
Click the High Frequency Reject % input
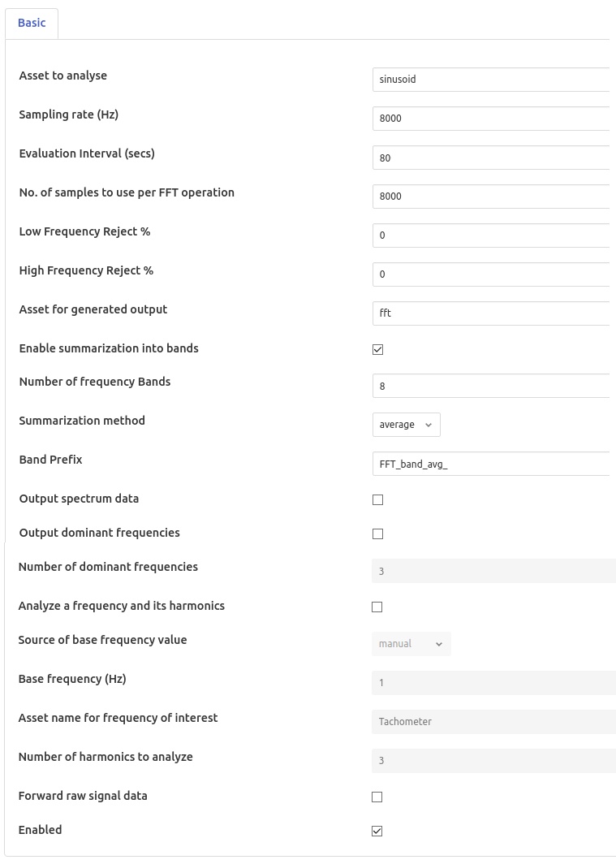(x=491, y=274)
